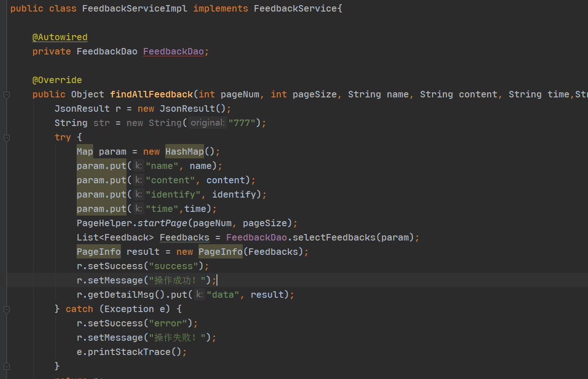The image size is (588, 379).
Task: Click the "content" string key literal
Action: pyautogui.click(x=171, y=180)
